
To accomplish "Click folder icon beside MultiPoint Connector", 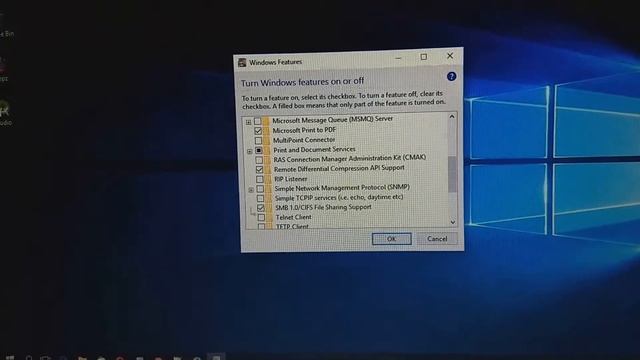I will click(x=267, y=140).
